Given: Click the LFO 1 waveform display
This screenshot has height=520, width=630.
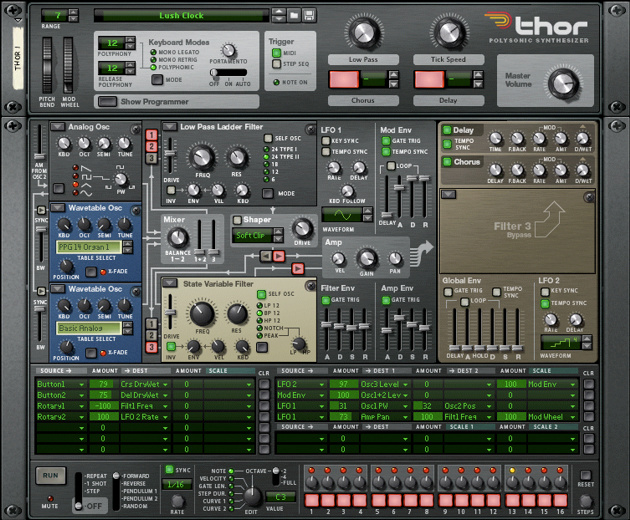Looking at the screenshot, I should point(342,215).
